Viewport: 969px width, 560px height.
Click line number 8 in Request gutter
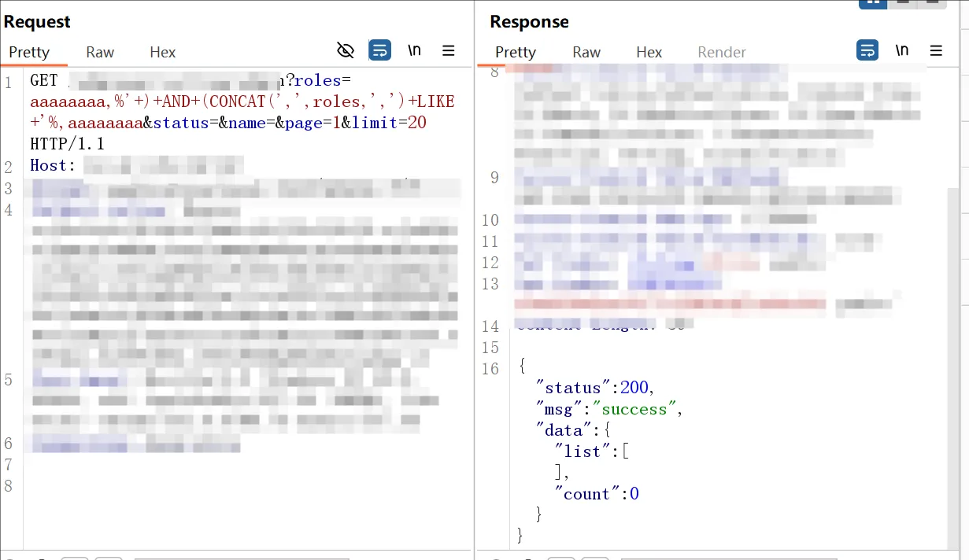9,486
